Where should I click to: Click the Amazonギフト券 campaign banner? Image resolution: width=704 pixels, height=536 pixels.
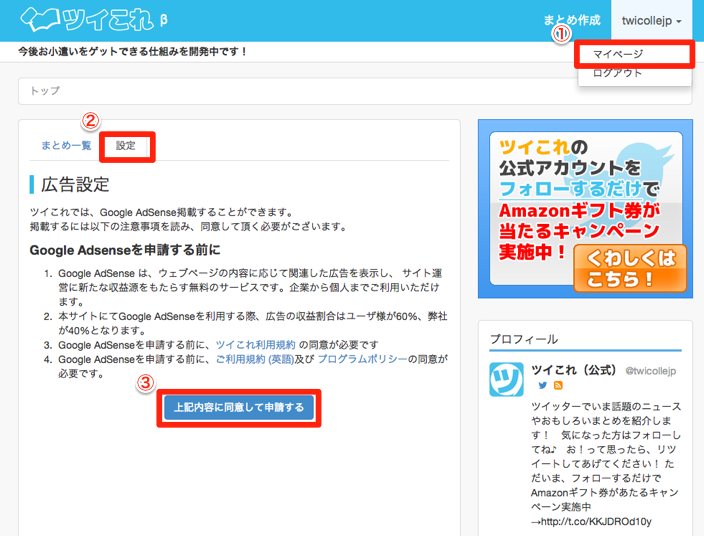click(x=585, y=208)
